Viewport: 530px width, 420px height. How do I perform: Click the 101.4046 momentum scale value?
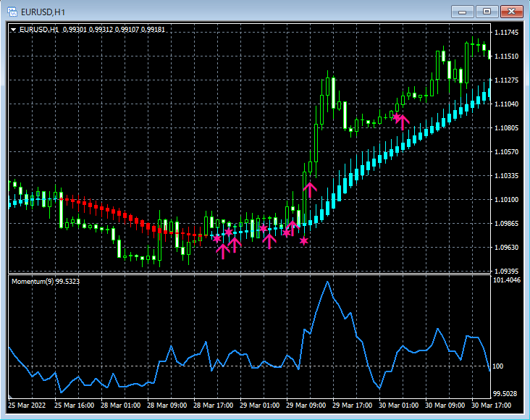coord(507,280)
